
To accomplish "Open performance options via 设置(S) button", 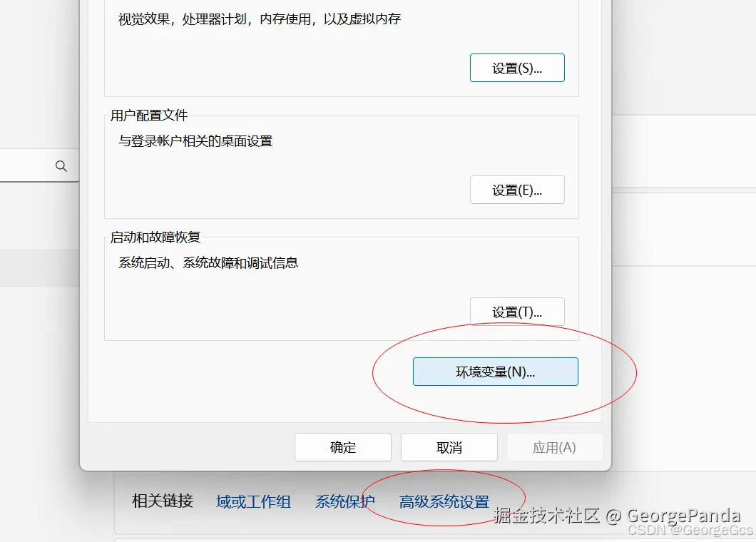I will click(x=517, y=68).
